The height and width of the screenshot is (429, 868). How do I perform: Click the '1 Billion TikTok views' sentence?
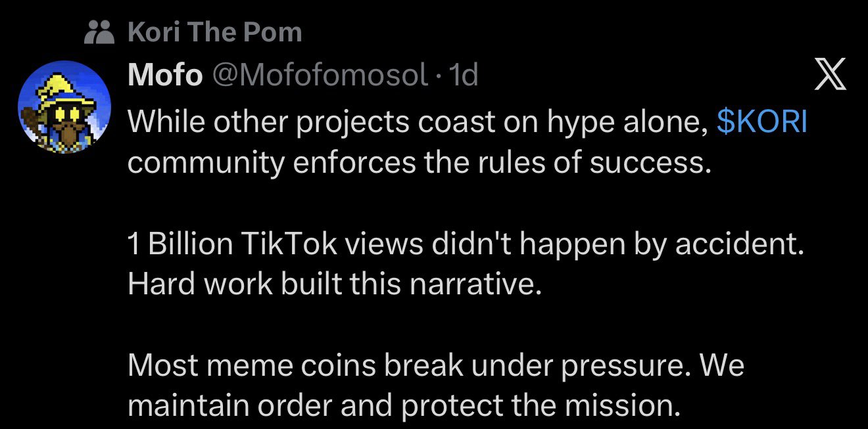466,244
